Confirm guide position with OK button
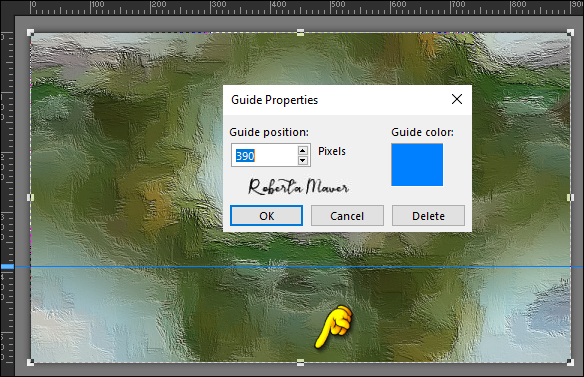Image resolution: width=584 pixels, height=377 pixels. pyautogui.click(x=266, y=215)
